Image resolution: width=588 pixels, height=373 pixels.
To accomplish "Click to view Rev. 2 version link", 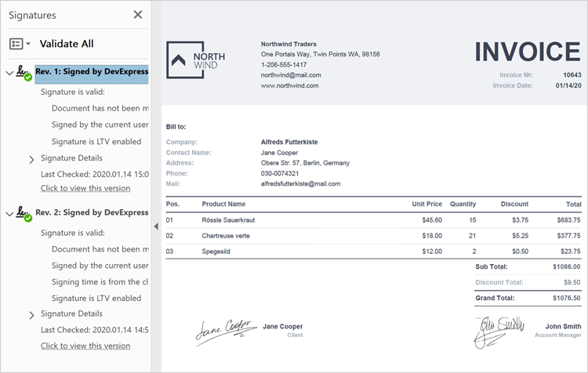I will [85, 346].
